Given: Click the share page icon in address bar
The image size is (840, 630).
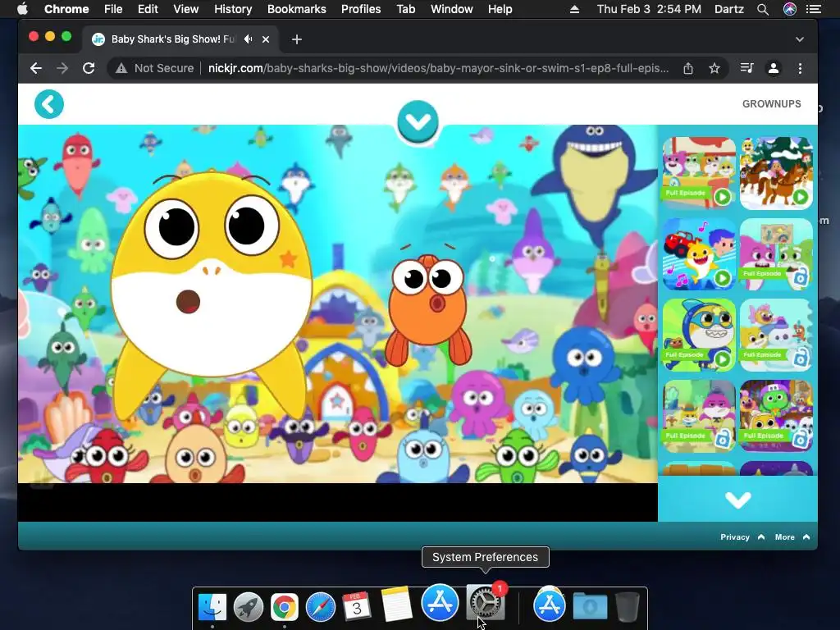Looking at the screenshot, I should pyautogui.click(x=688, y=68).
